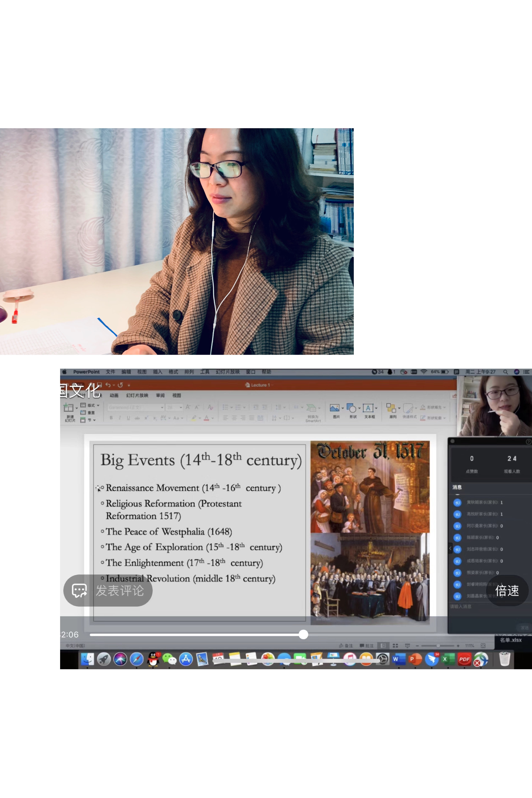This screenshot has width=532, height=798.
Task: Click the insert picture (图片) icon
Action: 334,408
